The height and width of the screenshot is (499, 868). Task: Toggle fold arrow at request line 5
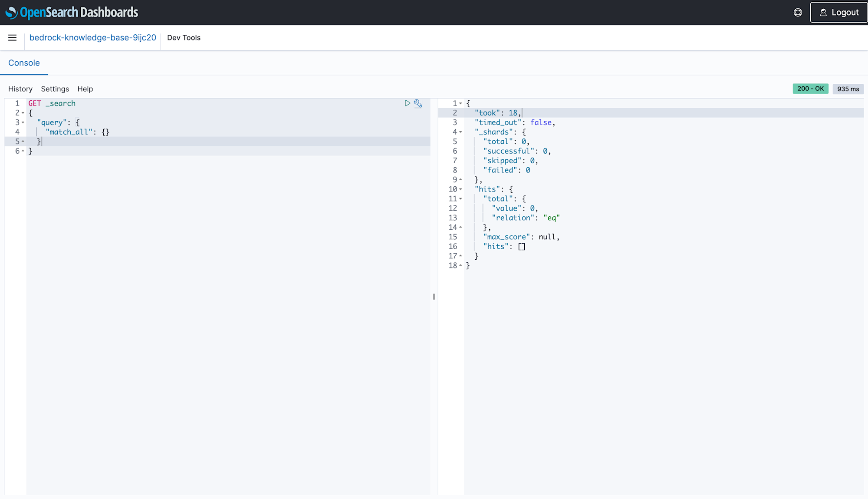tap(23, 142)
